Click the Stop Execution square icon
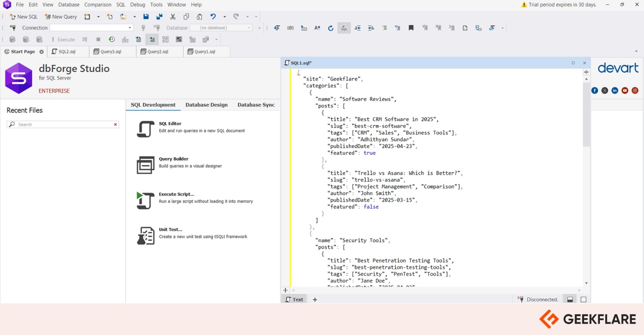This screenshot has width=644, height=335. pyautogui.click(x=98, y=39)
